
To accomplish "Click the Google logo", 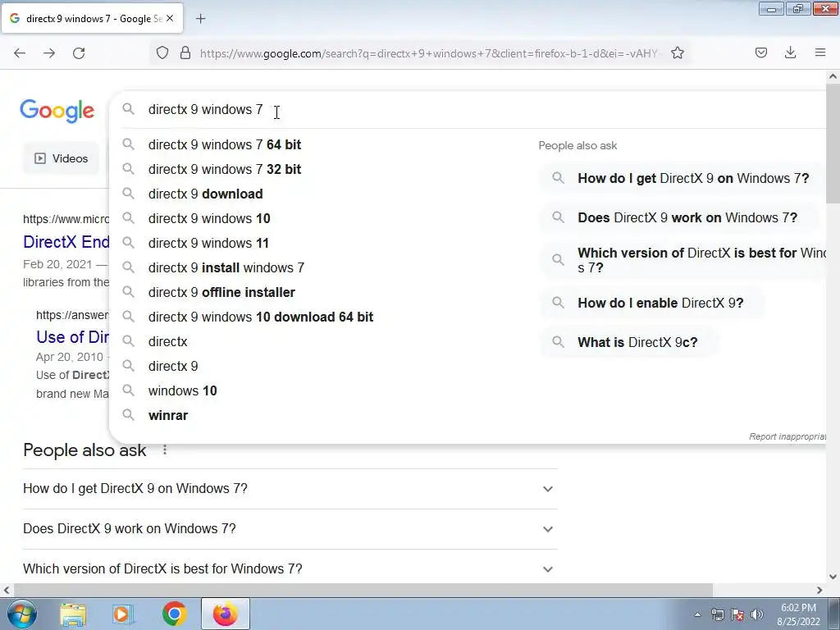I will [57, 111].
